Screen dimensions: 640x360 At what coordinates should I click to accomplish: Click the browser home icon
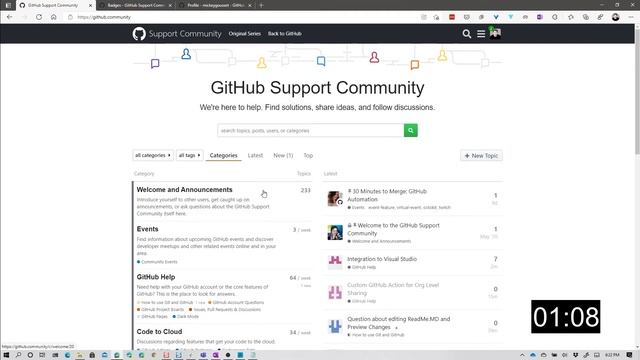tap(53, 17)
